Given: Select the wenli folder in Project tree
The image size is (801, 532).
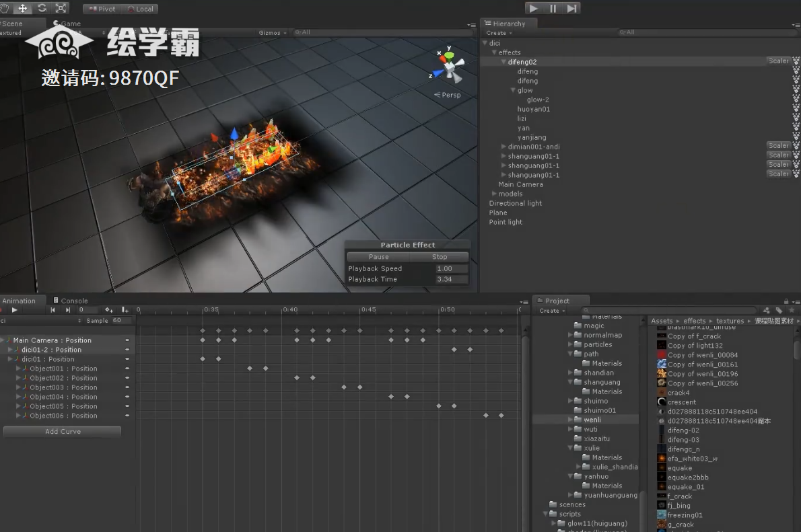Looking at the screenshot, I should tap(592, 420).
